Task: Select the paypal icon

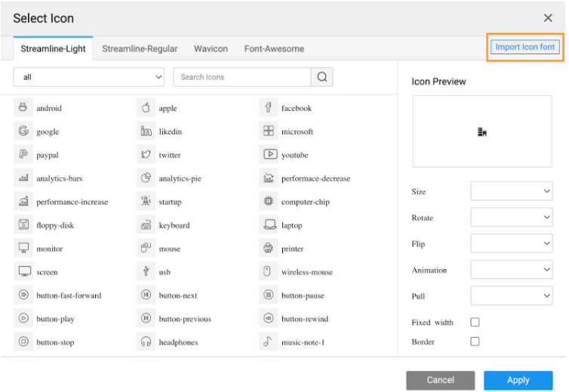Action: [x=23, y=155]
